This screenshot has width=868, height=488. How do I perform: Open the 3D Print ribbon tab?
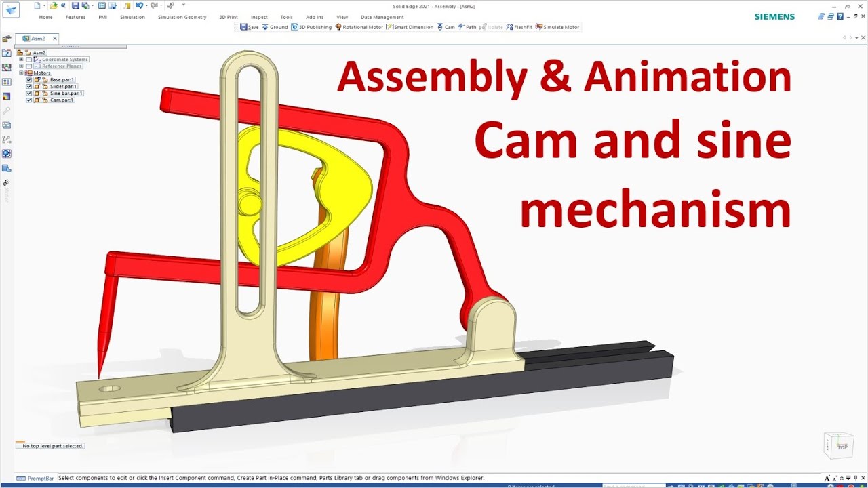click(x=229, y=17)
